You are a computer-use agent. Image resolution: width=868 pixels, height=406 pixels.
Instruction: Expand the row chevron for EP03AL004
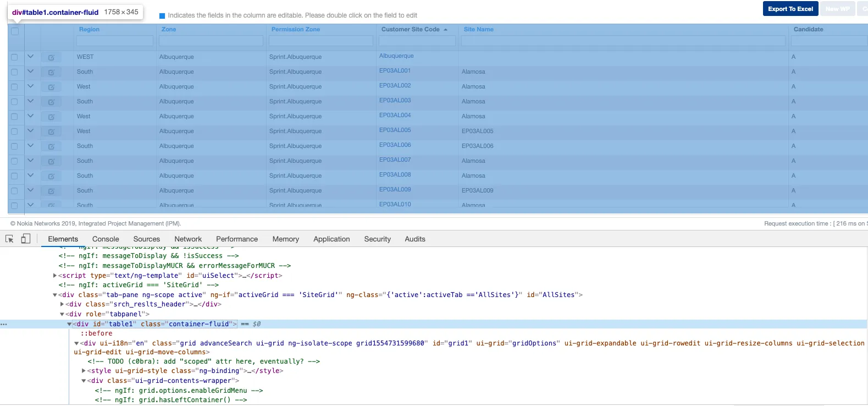click(x=31, y=116)
